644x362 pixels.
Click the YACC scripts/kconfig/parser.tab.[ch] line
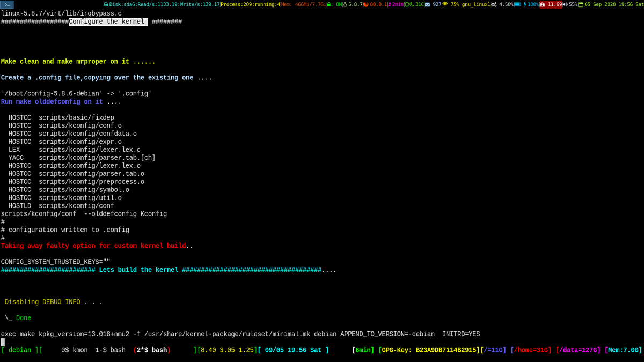pos(82,158)
